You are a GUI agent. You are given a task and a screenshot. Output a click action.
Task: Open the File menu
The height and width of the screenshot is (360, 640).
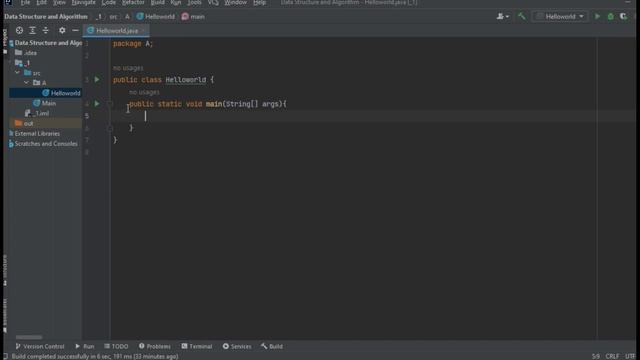pyautogui.click(x=25, y=2)
